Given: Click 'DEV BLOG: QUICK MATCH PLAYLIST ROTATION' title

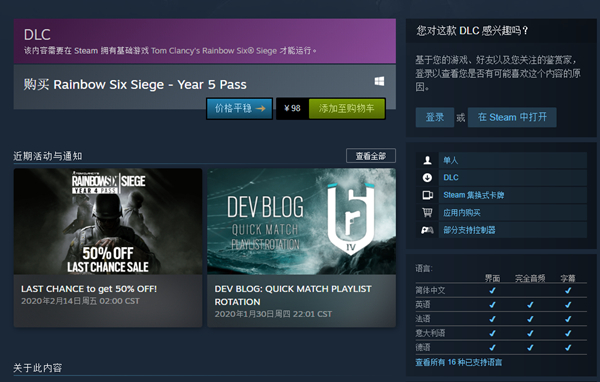Looking at the screenshot, I should coord(293,295).
